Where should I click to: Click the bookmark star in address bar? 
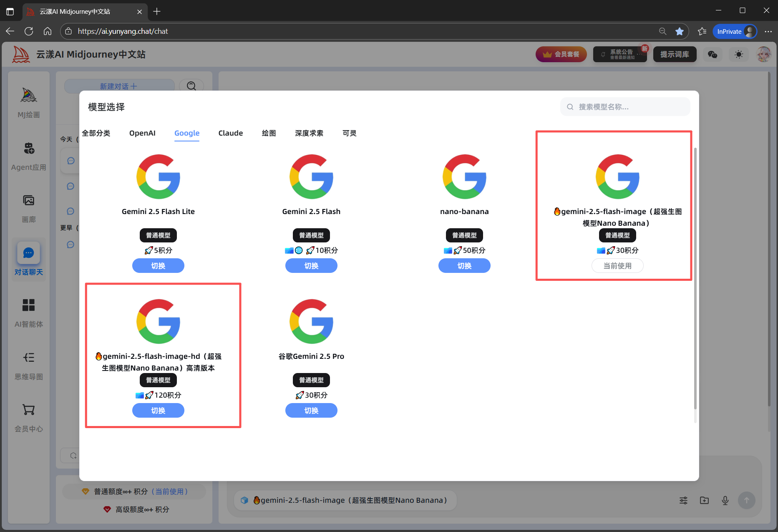pyautogui.click(x=680, y=31)
